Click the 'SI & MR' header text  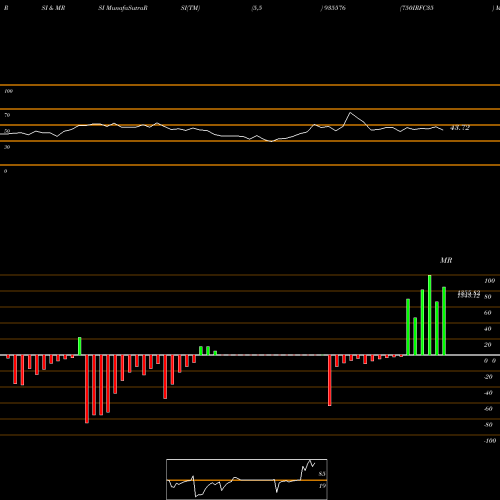click(53, 8)
